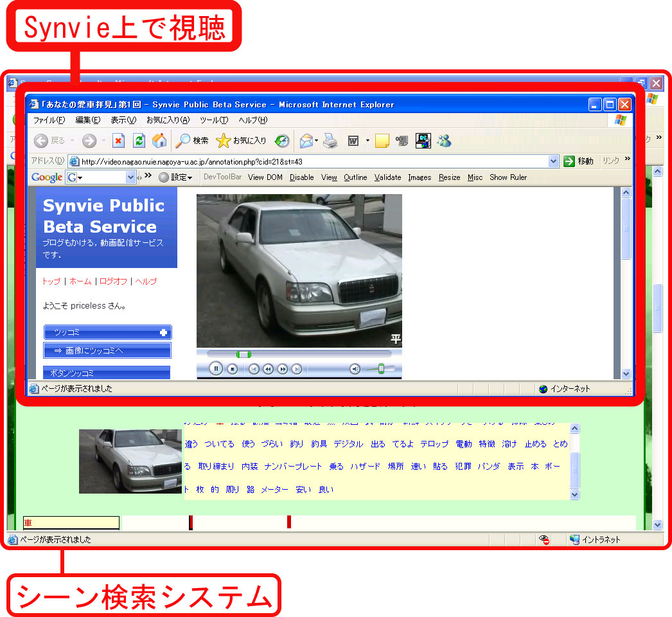Open the address bar dropdown arrow

click(553, 161)
